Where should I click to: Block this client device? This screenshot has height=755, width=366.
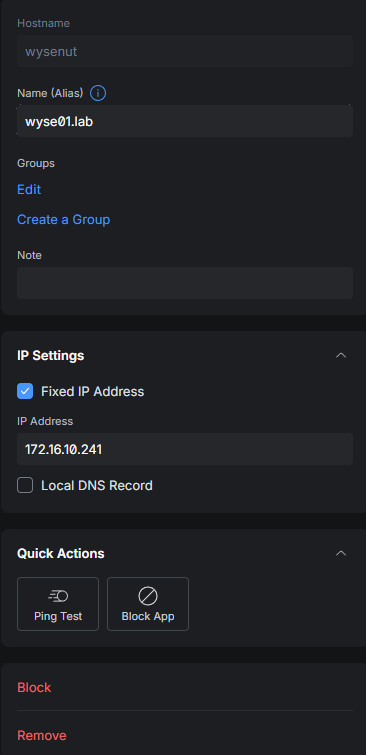[34, 688]
